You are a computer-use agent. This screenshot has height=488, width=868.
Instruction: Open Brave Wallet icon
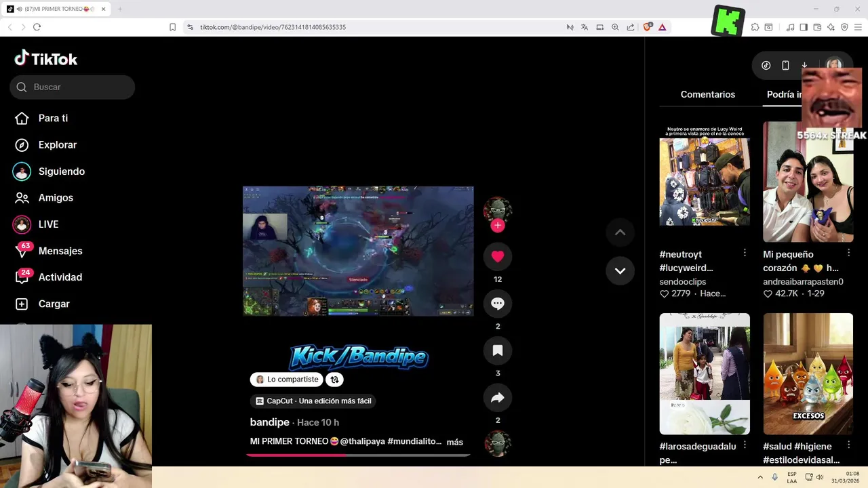(817, 27)
